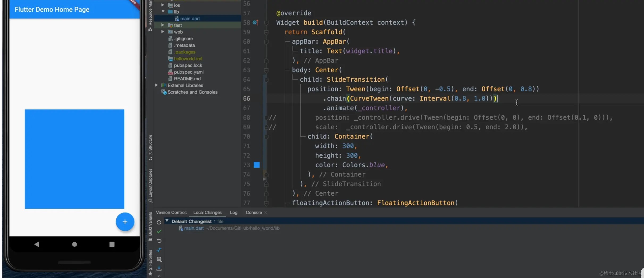Screen dimensions: 644x278
Task: Collapse the Default Changelist node
Action: (x=167, y=221)
